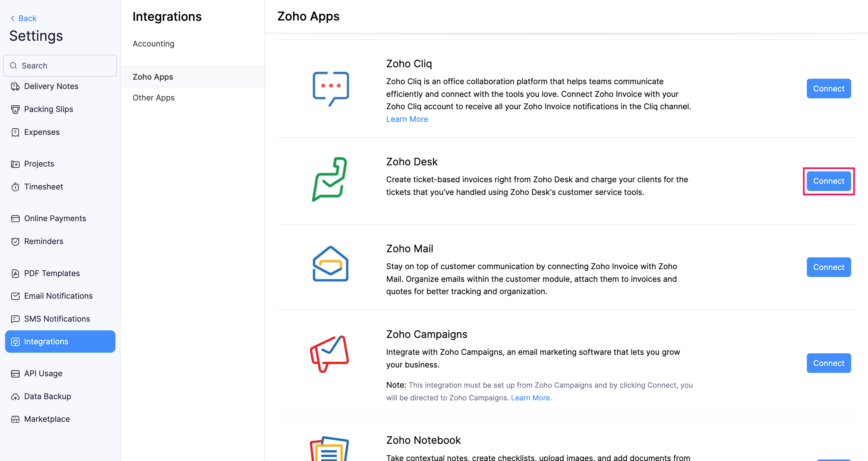
Task: Click the Packing Slips icon
Action: point(15,109)
